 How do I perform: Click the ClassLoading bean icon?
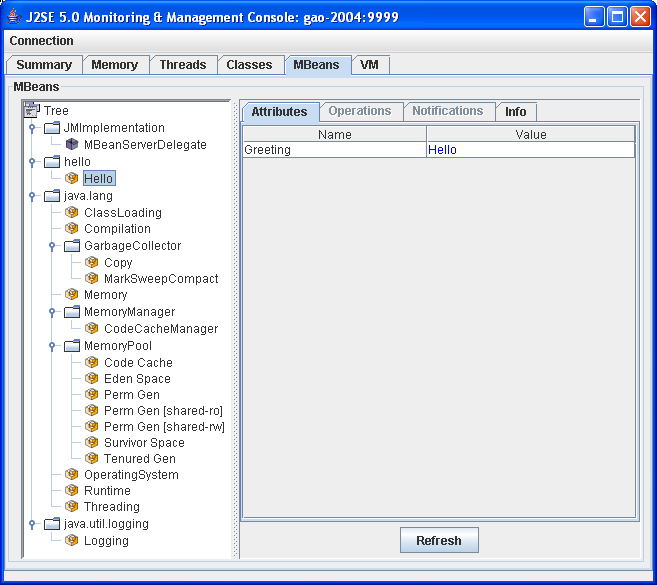72,212
